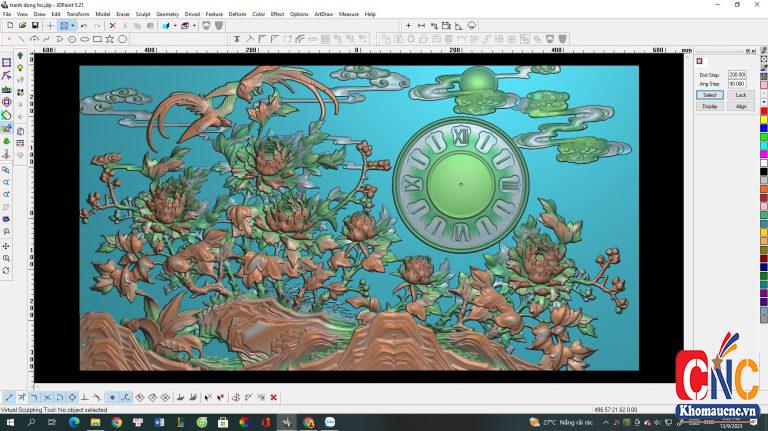This screenshot has width=768, height=431.
Task: Click the Dist Step input field
Action: [737, 74]
